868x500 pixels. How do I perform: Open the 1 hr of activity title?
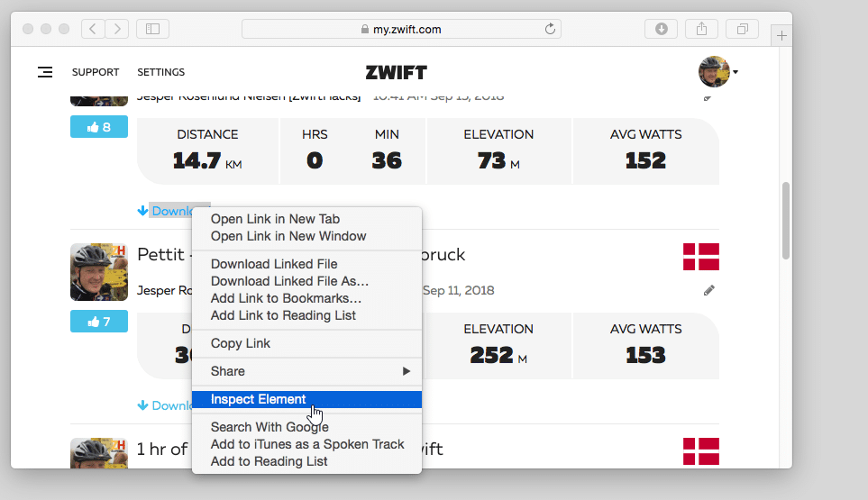click(x=162, y=450)
